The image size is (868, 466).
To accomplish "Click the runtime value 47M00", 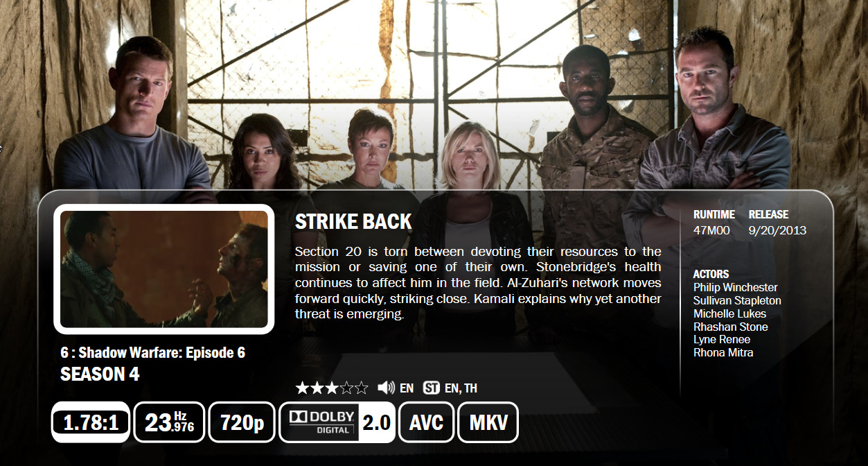I will click(x=711, y=230).
